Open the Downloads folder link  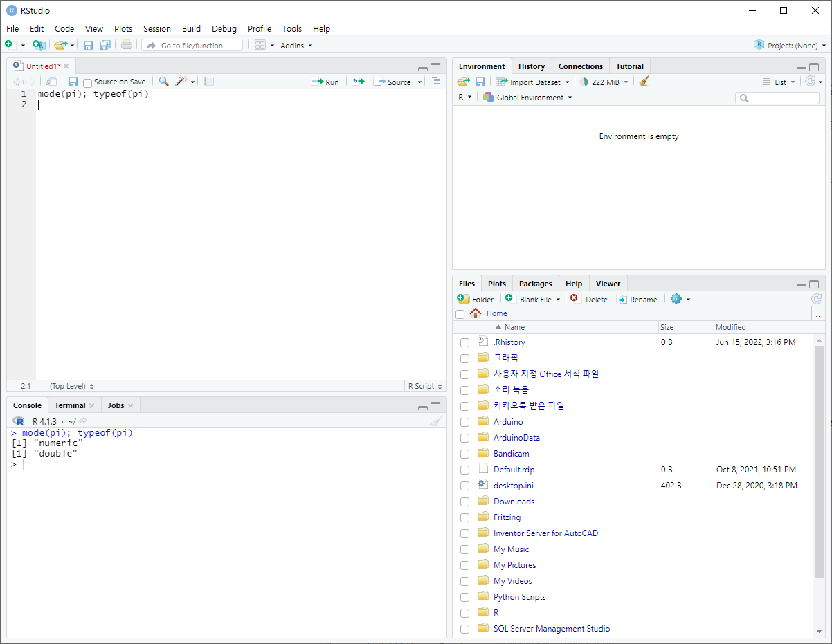[514, 502]
